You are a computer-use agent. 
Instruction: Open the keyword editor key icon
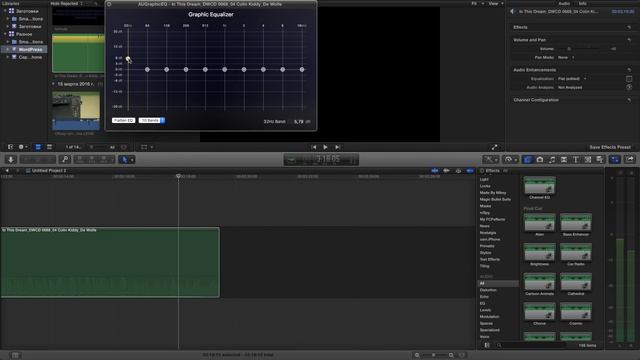pos(64,160)
